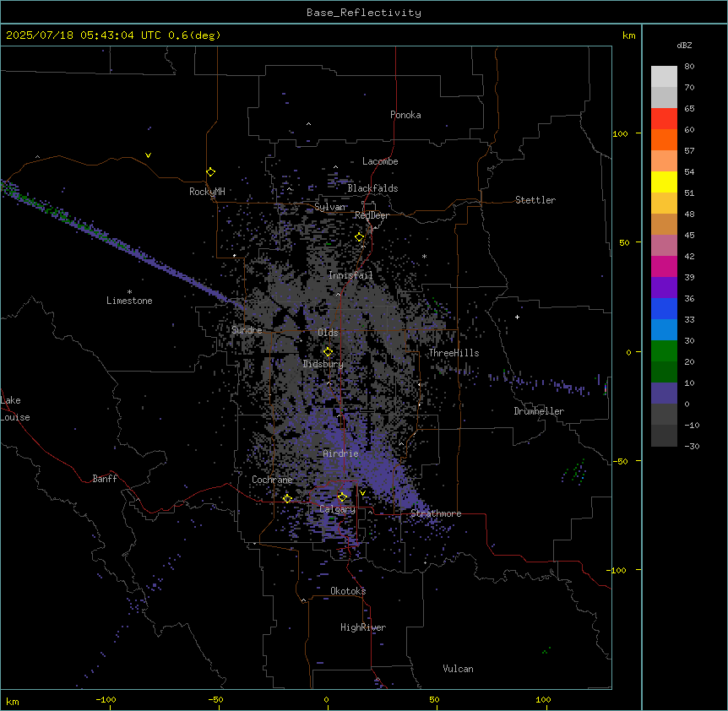The image size is (728, 711).
Task: Click the white asterisk marker east of Innisfail
Action: (x=424, y=256)
